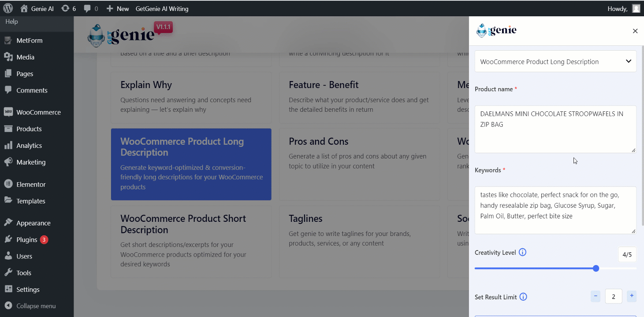Click the genie logo in side panel
This screenshot has width=644, height=317.
pos(496,30)
